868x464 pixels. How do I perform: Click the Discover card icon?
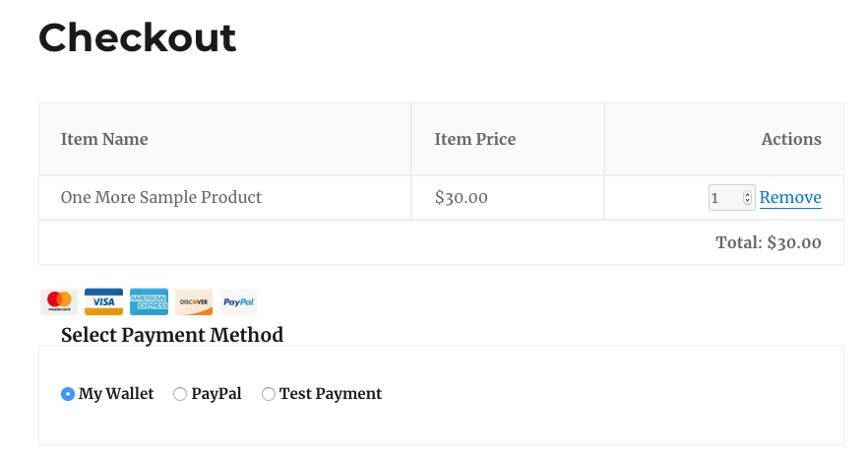tap(194, 302)
